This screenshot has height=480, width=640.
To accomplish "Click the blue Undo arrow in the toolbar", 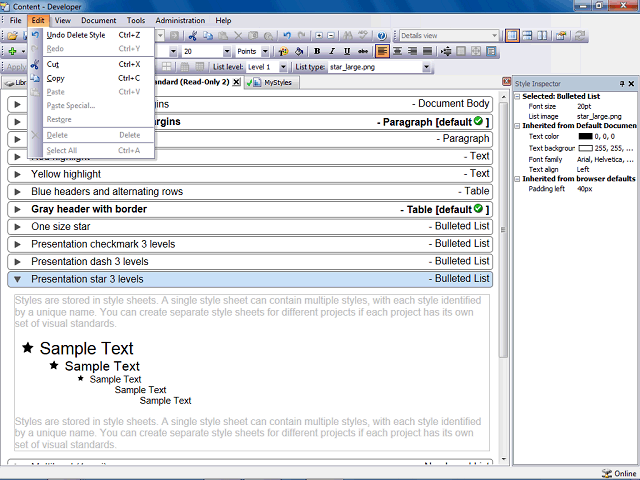I will point(287,36).
